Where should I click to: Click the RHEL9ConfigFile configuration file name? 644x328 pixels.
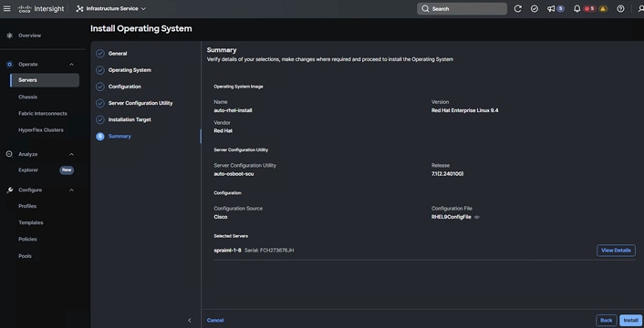(x=451, y=217)
